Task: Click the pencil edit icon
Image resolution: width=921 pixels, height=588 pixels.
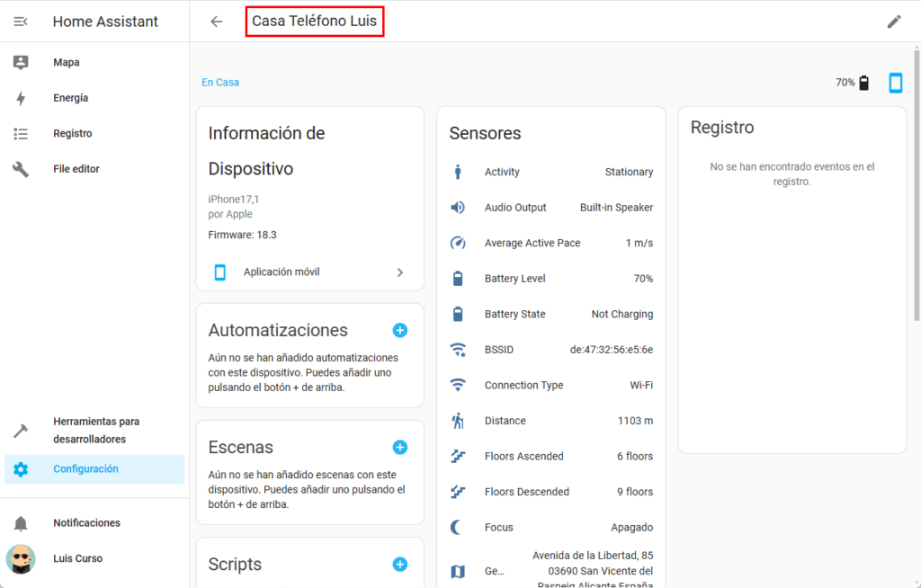Action: pyautogui.click(x=893, y=22)
